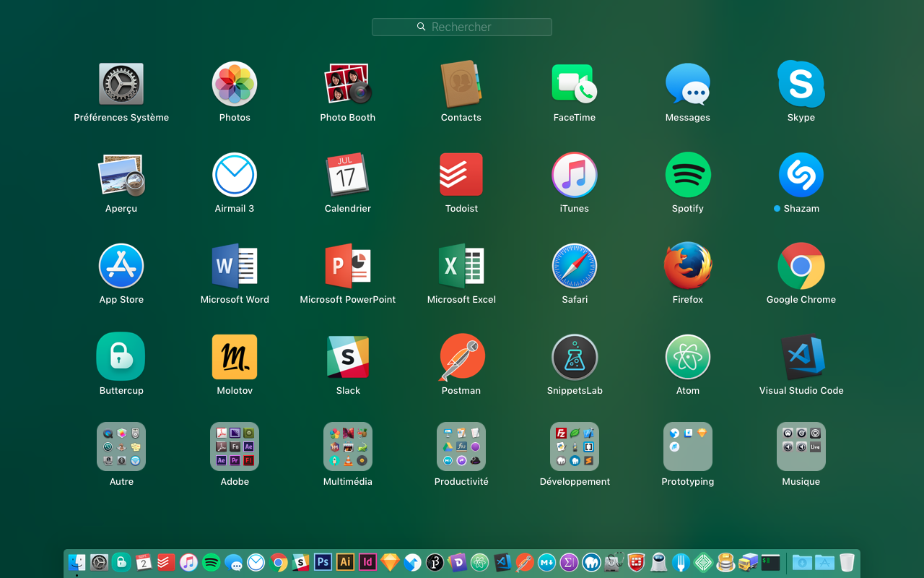
Task: Open the Calendar icon in the Dock
Action: (x=144, y=562)
